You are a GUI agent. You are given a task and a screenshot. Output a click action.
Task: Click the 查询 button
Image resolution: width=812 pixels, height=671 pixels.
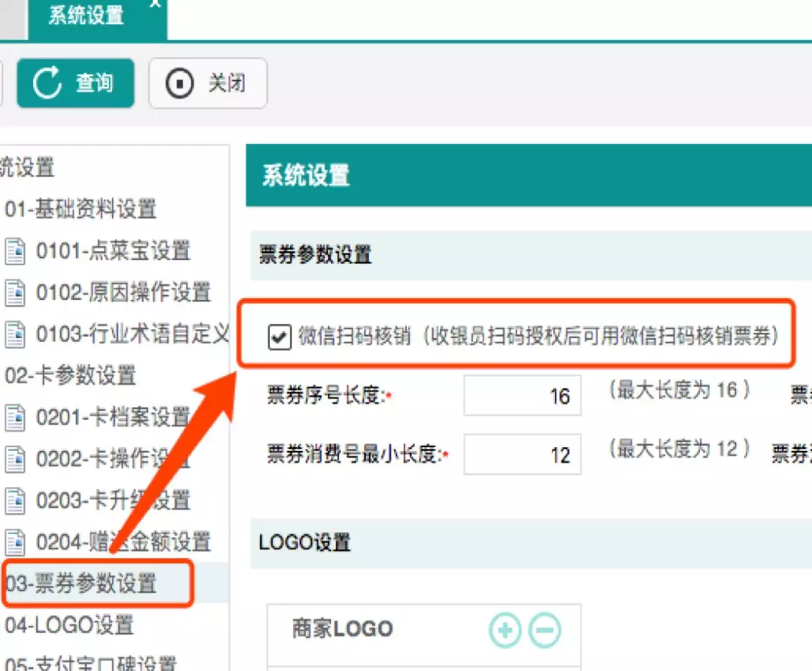tap(75, 83)
